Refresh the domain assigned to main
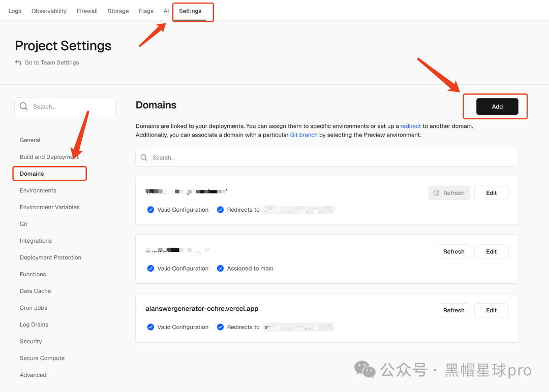The image size is (549, 392). pos(454,251)
